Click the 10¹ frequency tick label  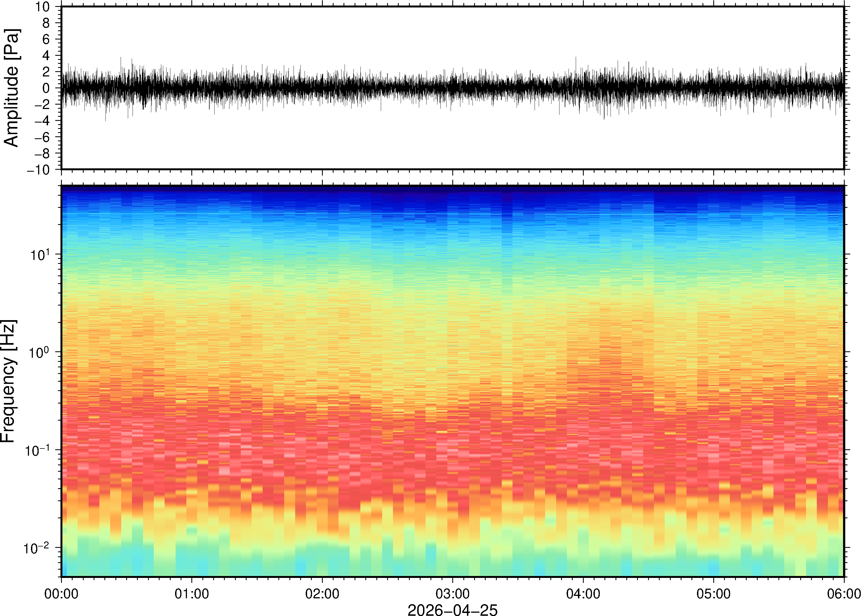pyautogui.click(x=40, y=255)
